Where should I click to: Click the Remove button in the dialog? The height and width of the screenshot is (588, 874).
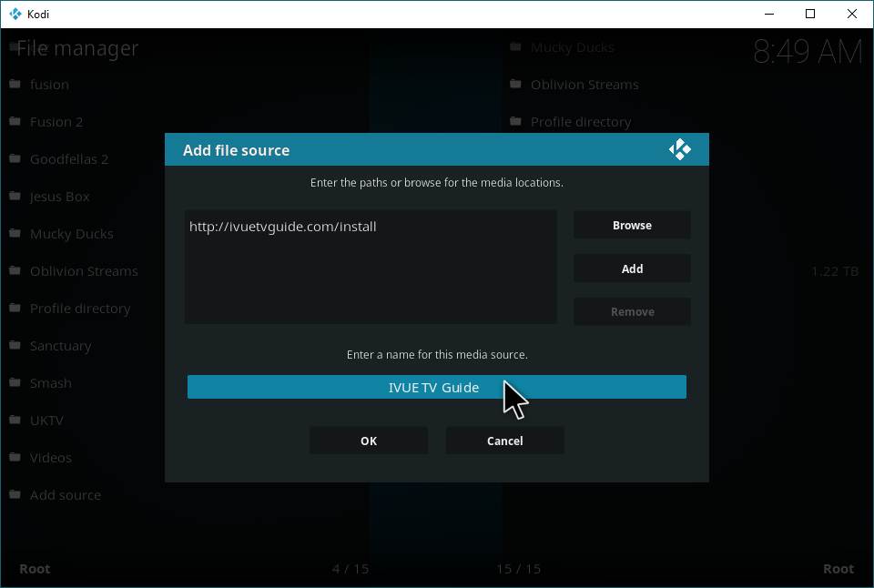[632, 311]
